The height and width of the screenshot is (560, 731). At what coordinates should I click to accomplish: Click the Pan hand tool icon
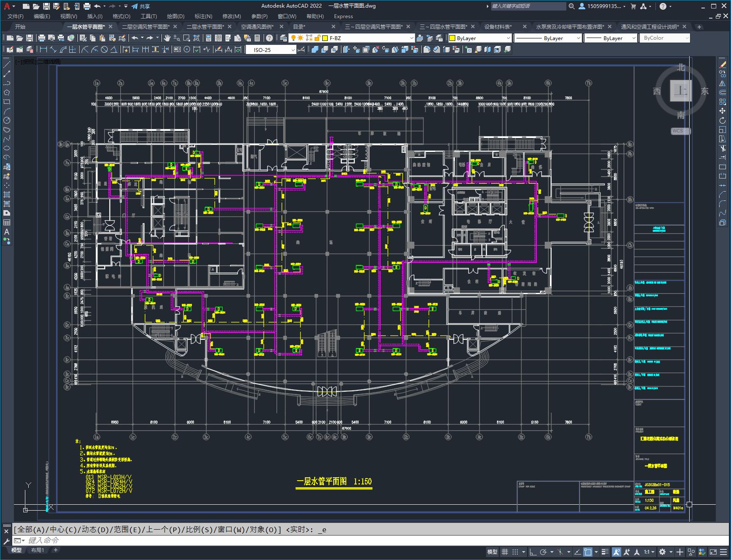click(167, 38)
